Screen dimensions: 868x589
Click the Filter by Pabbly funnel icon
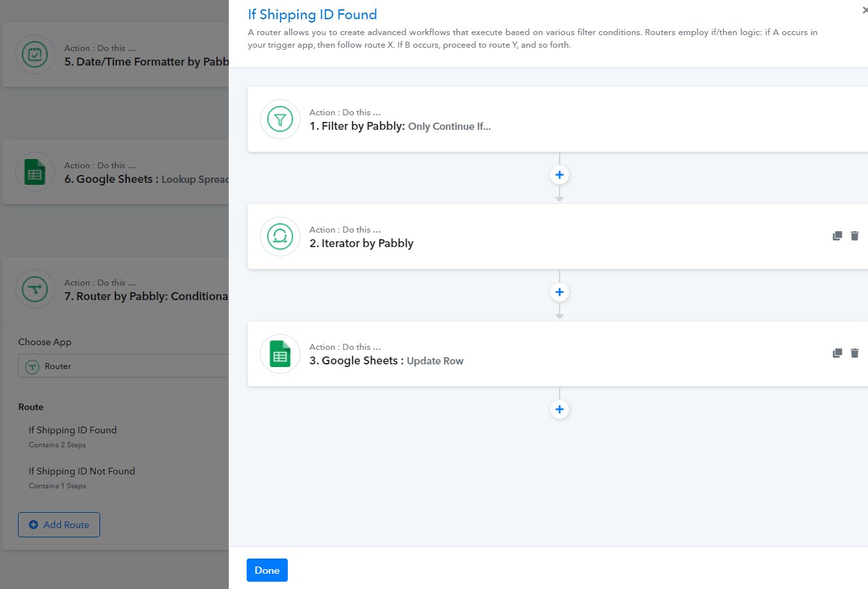280,119
